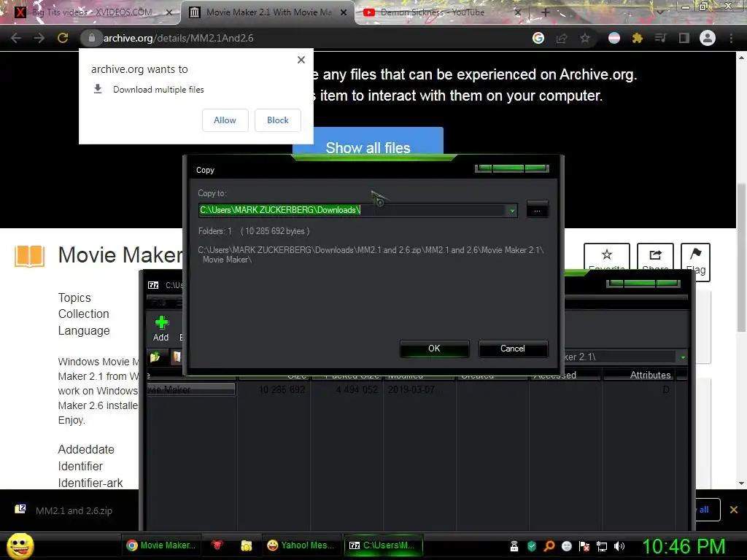Close the Movie Maker 2.1 tab
The image size is (747, 560).
(x=344, y=12)
